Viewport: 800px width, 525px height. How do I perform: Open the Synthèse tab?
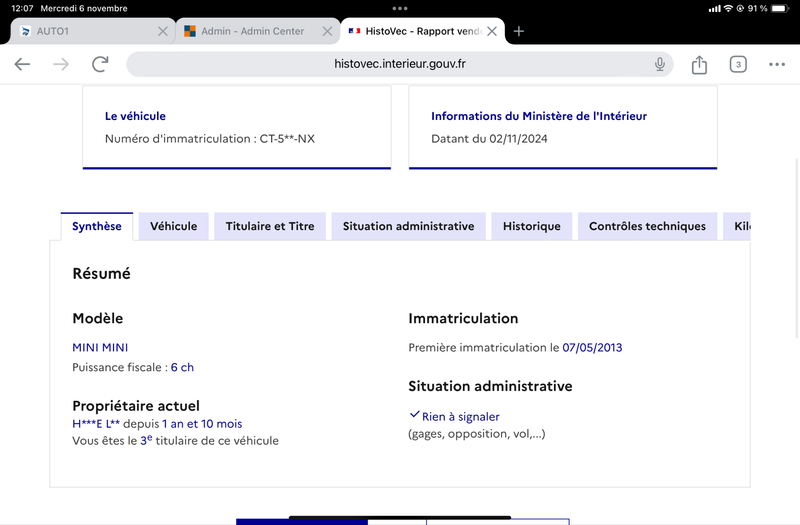pos(96,227)
